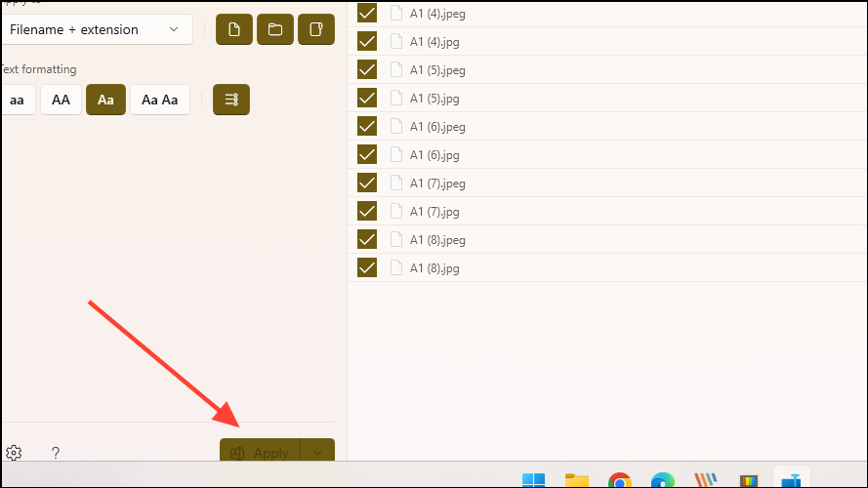The width and height of the screenshot is (868, 488).
Task: Select the file name "A1 (7).jpeg"
Action: [x=437, y=183]
